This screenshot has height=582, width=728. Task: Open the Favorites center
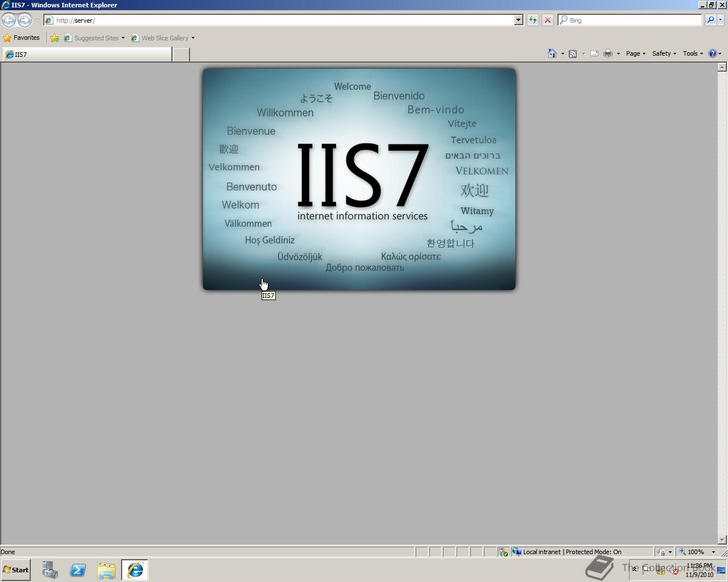(22, 38)
